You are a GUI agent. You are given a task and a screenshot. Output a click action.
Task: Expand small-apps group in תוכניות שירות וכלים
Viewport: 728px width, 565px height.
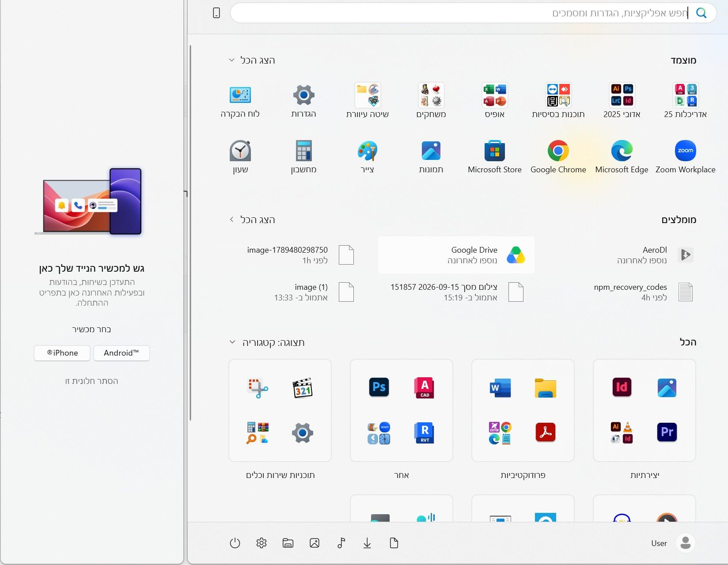coord(258,432)
